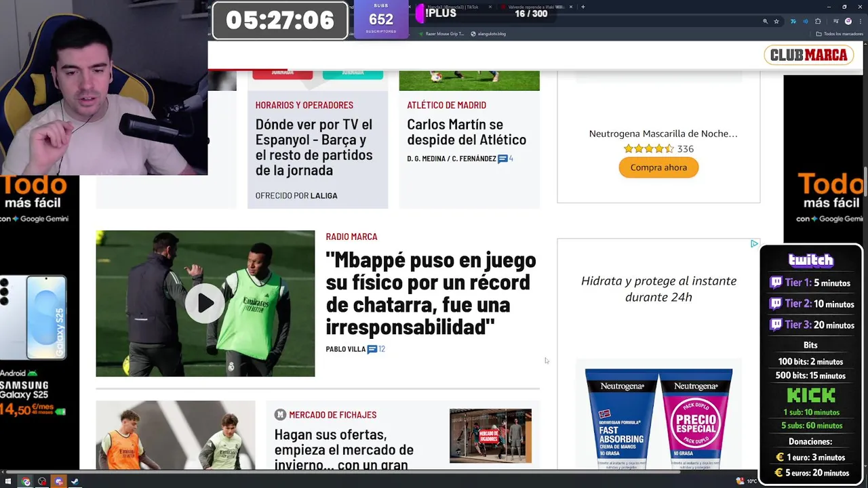Viewport: 868px width, 488px height.
Task: Play the Mbappé training video
Action: 205,304
